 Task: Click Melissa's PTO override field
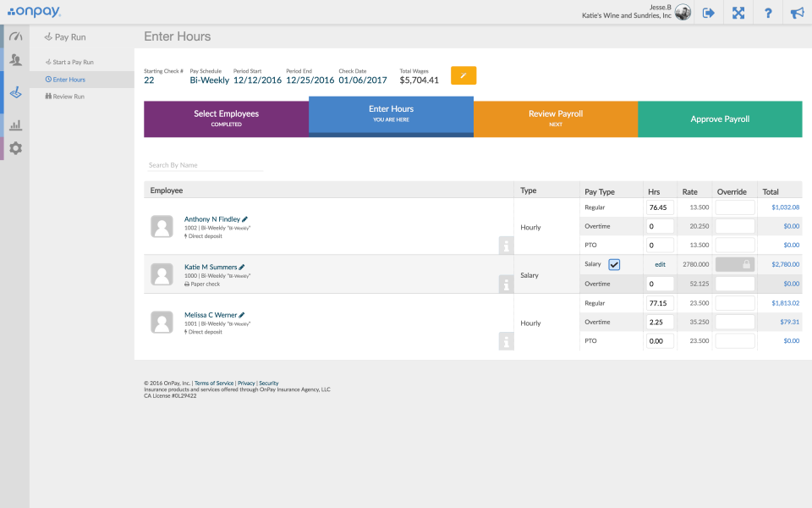[735, 340]
